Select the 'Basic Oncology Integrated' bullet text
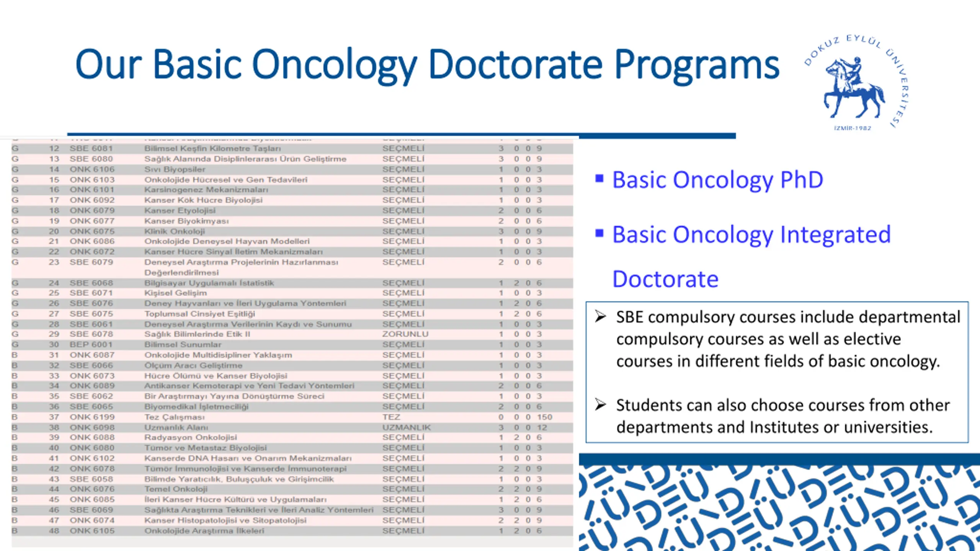Screen dimensions: 980x551 [x=751, y=234]
